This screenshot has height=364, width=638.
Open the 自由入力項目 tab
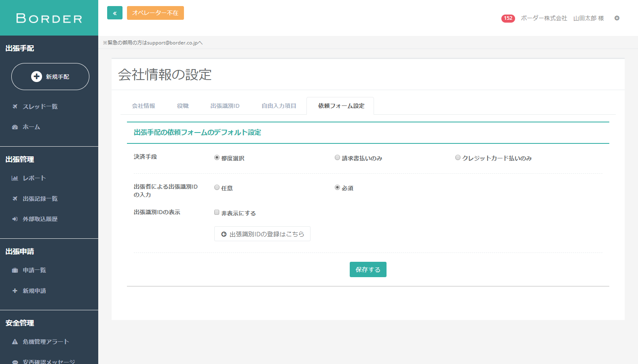(279, 106)
